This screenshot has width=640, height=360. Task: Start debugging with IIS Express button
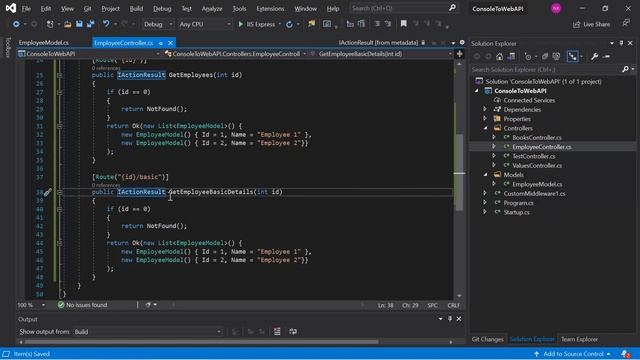coord(257,24)
